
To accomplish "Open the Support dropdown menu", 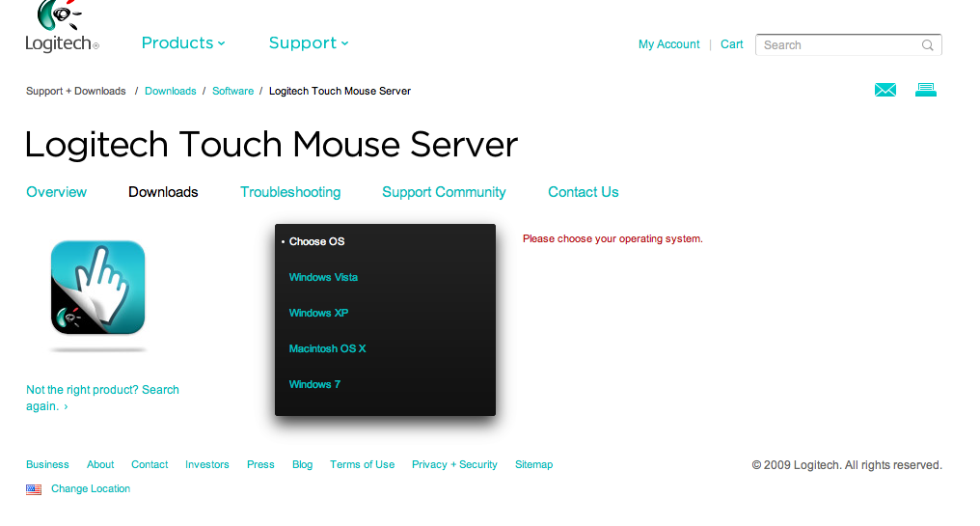I will coord(309,43).
